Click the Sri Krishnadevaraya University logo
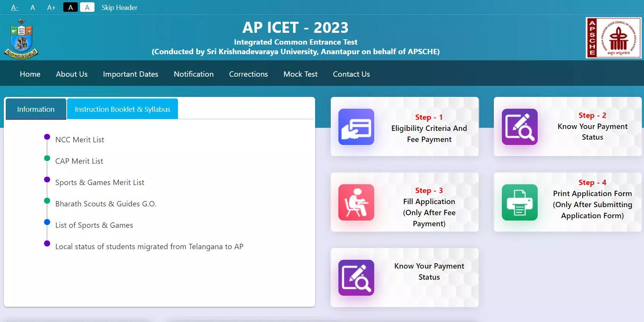 (x=21, y=39)
